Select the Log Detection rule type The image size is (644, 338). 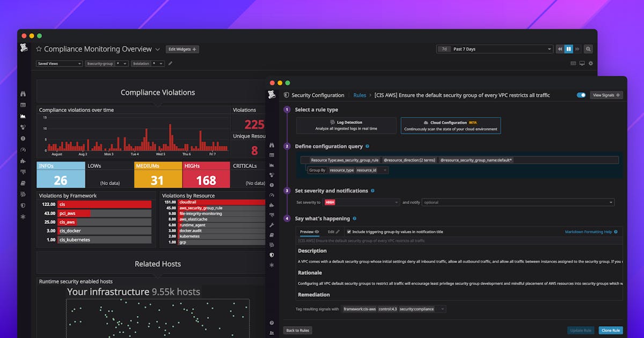pos(346,126)
